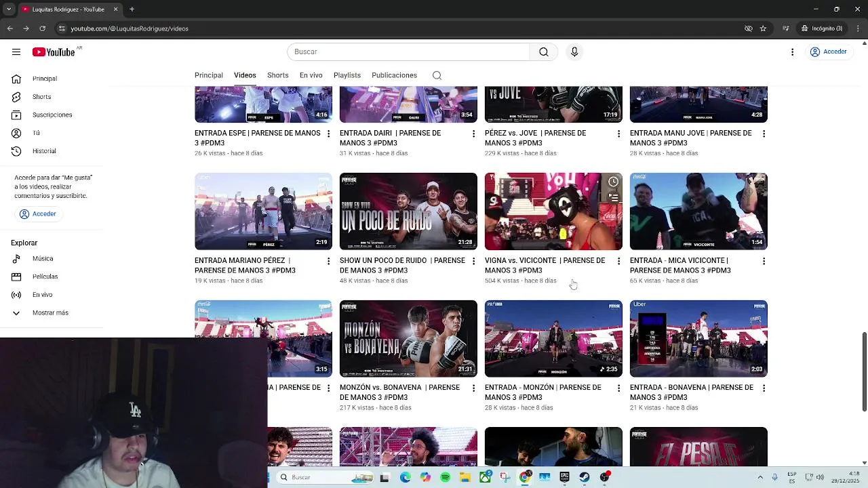Open options for ENTRADA MANU JOVE video

[x=764, y=134]
